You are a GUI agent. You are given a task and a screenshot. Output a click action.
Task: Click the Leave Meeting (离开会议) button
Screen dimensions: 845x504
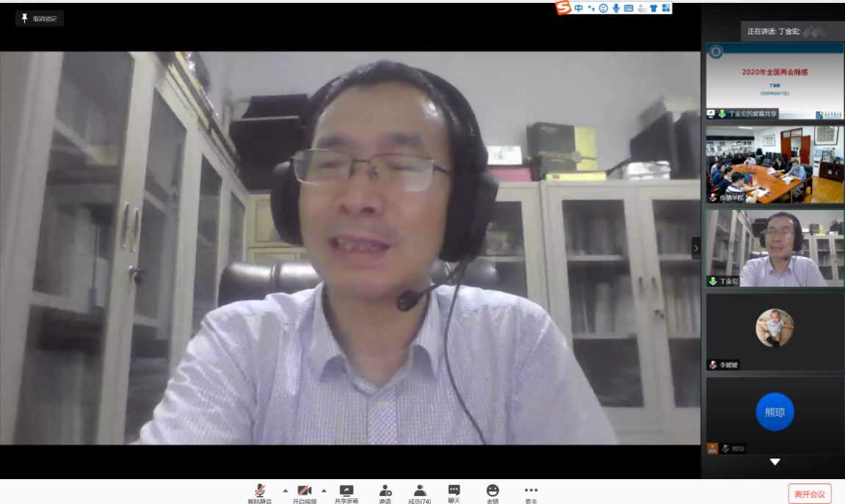click(x=810, y=494)
